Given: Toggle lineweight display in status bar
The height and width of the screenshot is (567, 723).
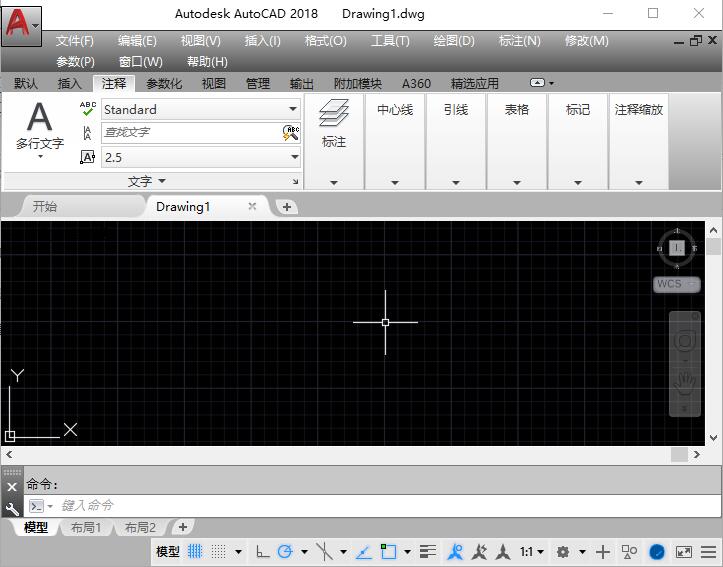Looking at the screenshot, I should (428, 551).
